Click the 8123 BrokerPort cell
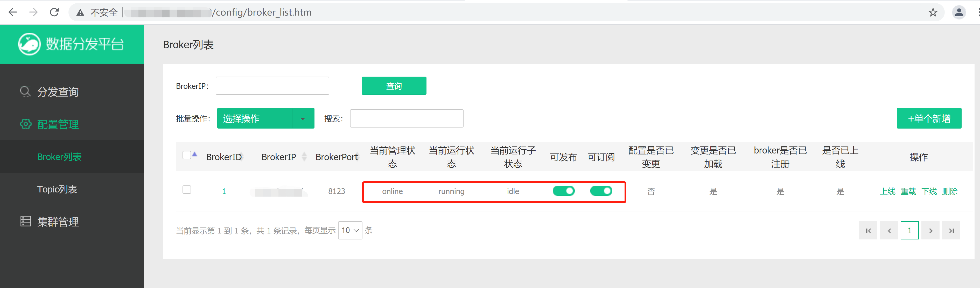The width and height of the screenshot is (980, 288). [337, 191]
